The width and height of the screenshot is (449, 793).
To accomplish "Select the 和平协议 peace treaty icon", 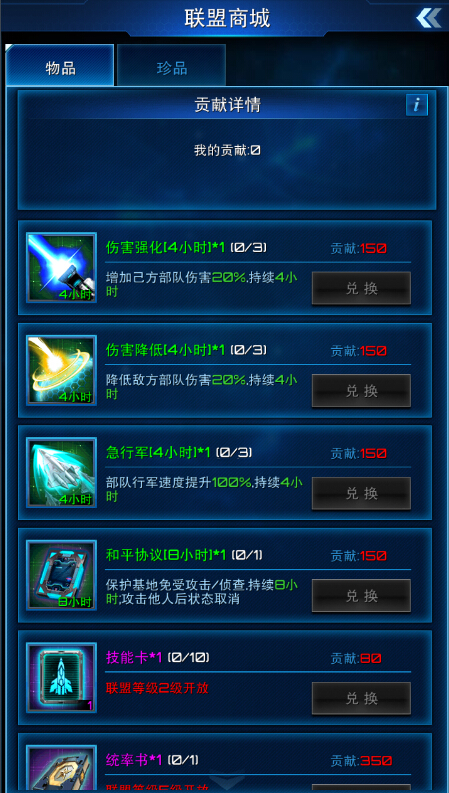I will pyautogui.click(x=61, y=575).
